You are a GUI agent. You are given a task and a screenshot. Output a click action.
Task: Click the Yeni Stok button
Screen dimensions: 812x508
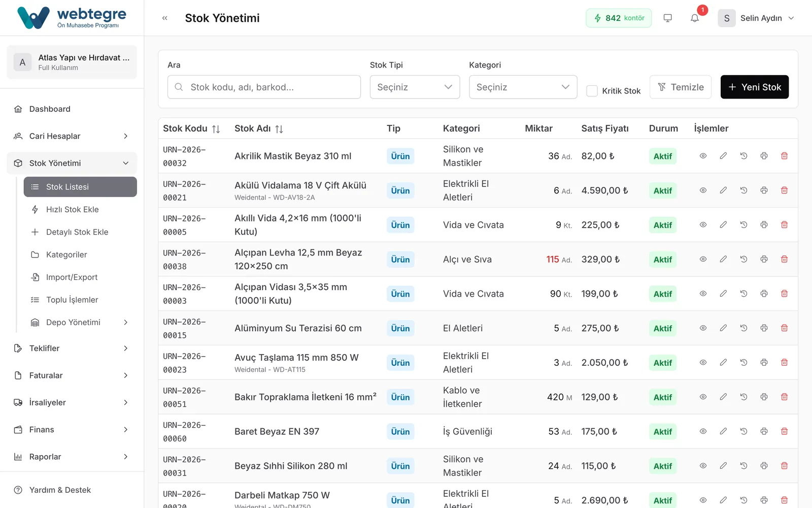[x=754, y=87]
